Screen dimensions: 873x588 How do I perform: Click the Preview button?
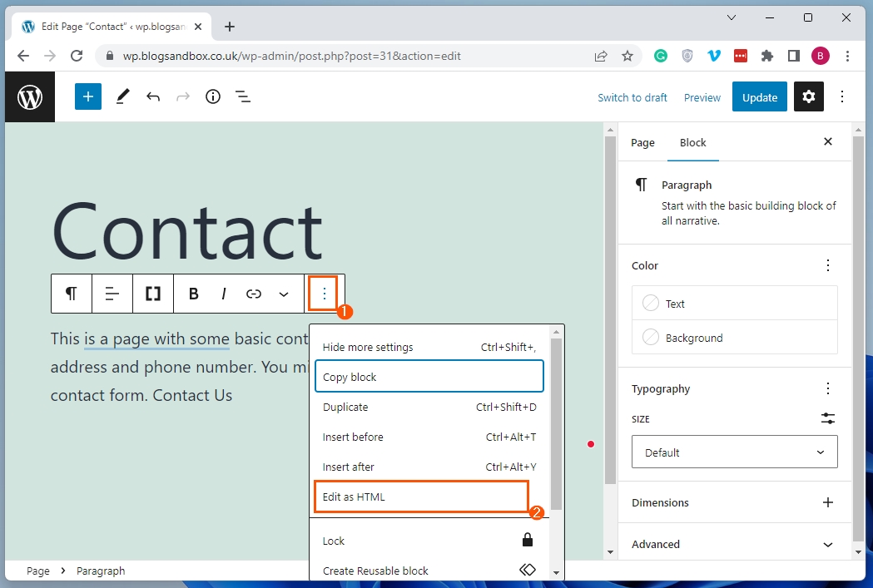point(702,97)
